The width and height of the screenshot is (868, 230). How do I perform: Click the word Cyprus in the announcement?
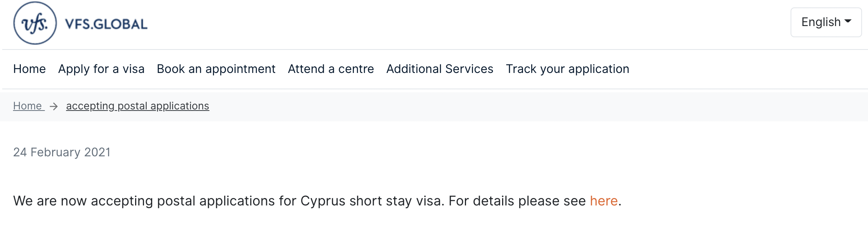(323, 201)
